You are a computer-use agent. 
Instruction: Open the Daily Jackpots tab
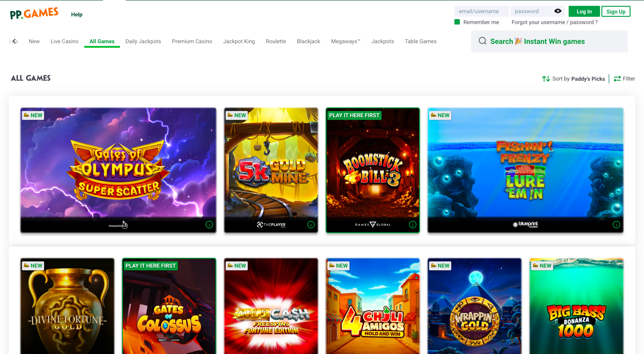(143, 41)
